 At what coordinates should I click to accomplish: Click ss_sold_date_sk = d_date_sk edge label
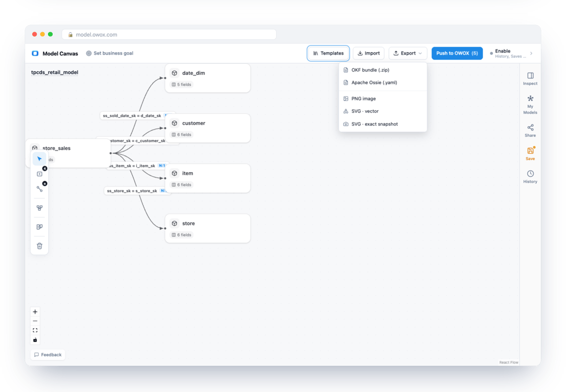(x=132, y=116)
